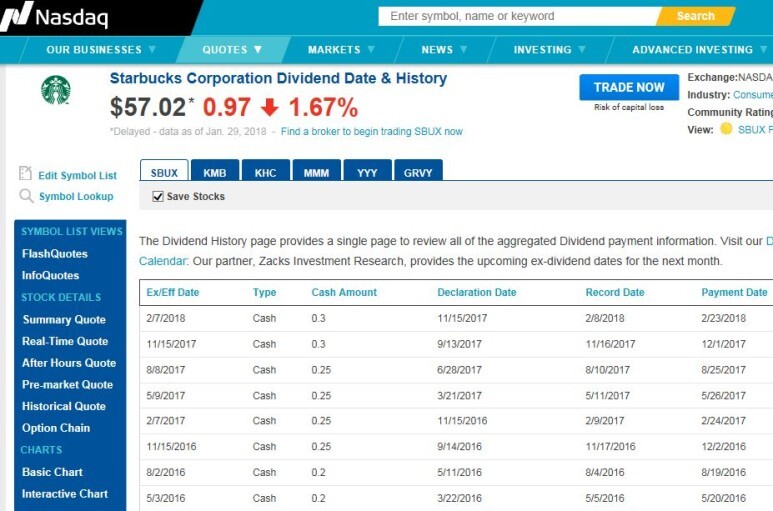Image resolution: width=773 pixels, height=511 pixels.
Task: Toggle the Save Stocks checkbox
Action: 158,197
